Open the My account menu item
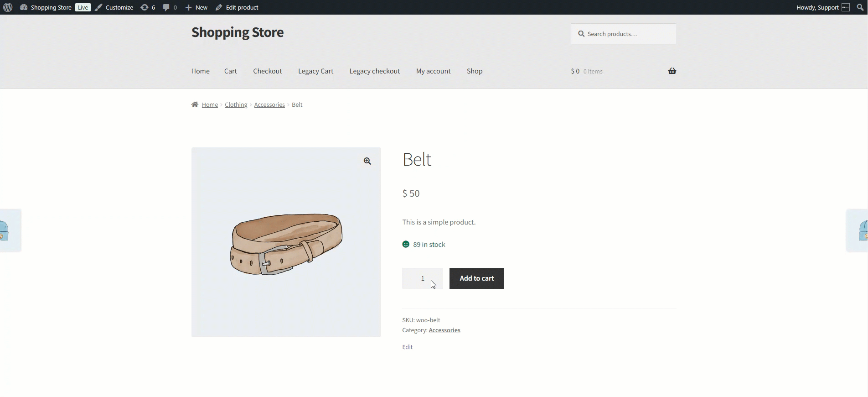This screenshot has width=868, height=397. coord(433,71)
